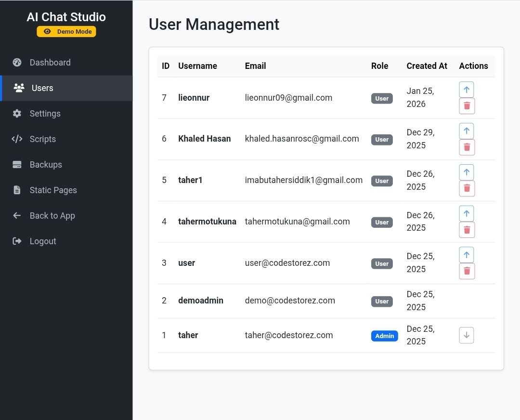
Task: Promote tahermotukuna using the up arrow
Action: click(467, 213)
